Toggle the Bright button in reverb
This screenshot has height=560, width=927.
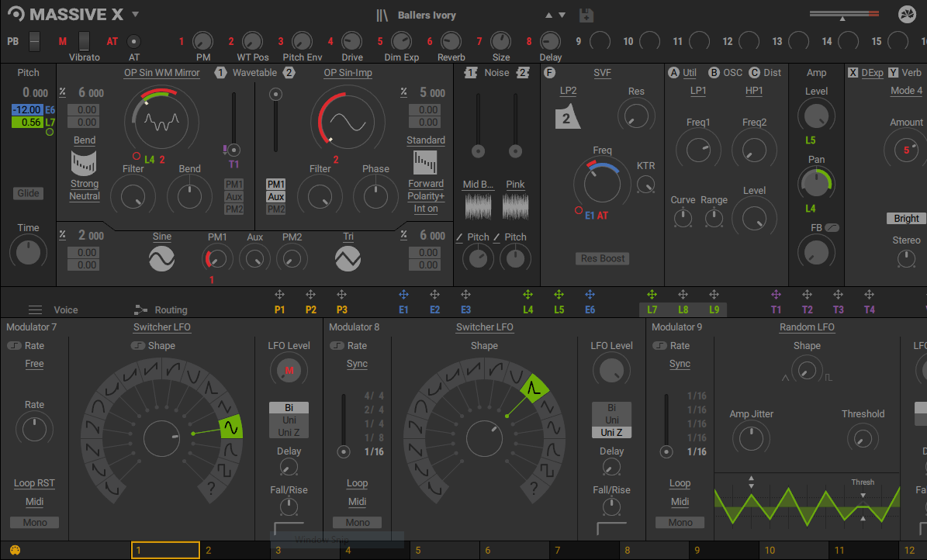click(x=906, y=218)
